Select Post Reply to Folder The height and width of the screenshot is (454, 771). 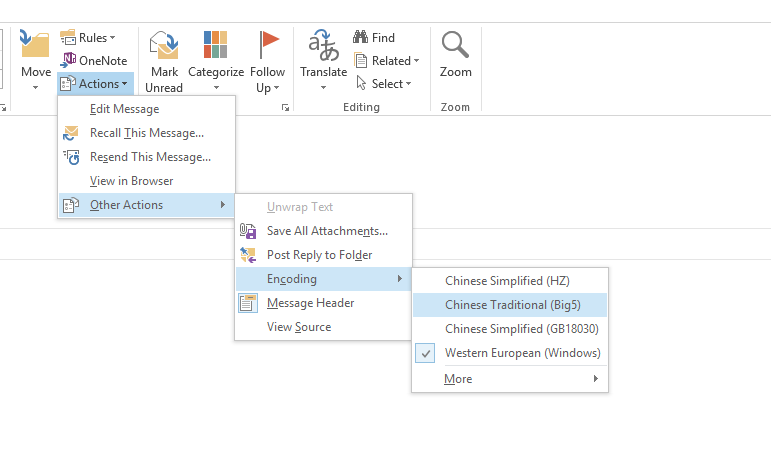tap(323, 255)
